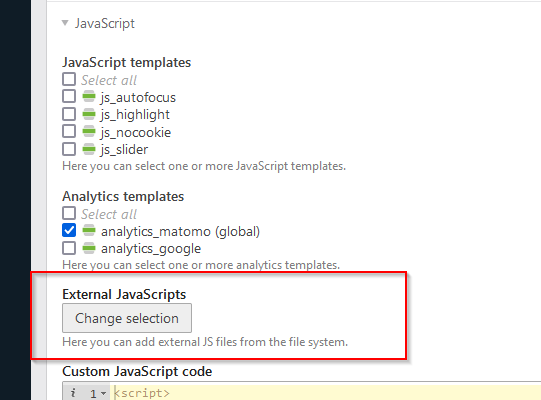Open the js_autofocus template edit icon
541x400 pixels.
(89, 96)
